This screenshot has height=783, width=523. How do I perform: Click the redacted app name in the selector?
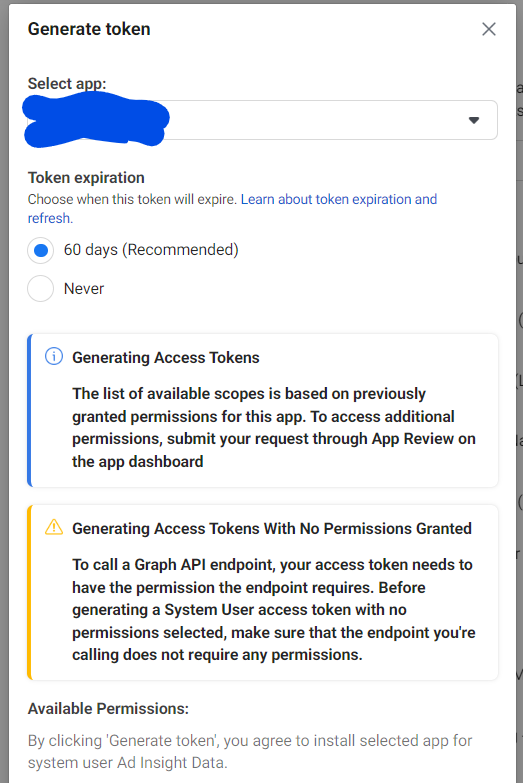96,121
